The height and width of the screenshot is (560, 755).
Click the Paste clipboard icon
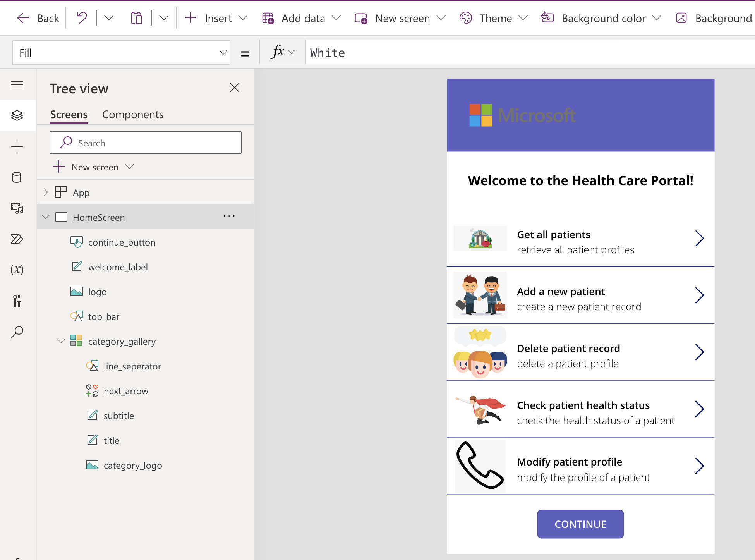coord(136,18)
